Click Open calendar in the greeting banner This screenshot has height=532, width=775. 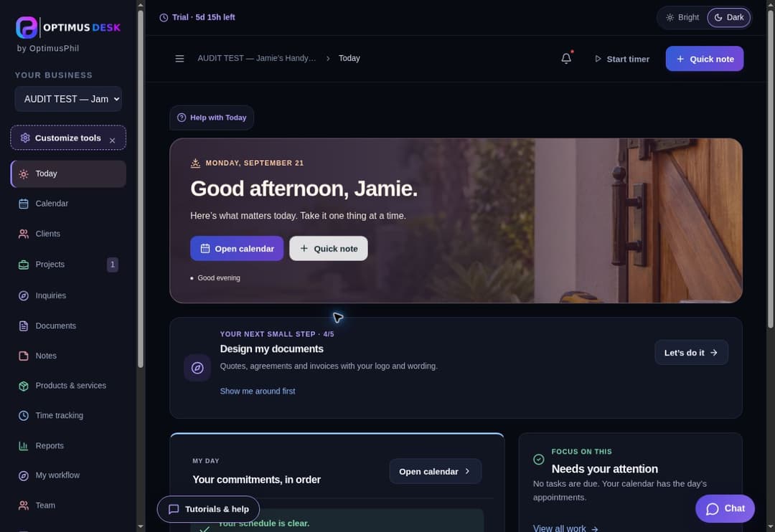click(237, 249)
